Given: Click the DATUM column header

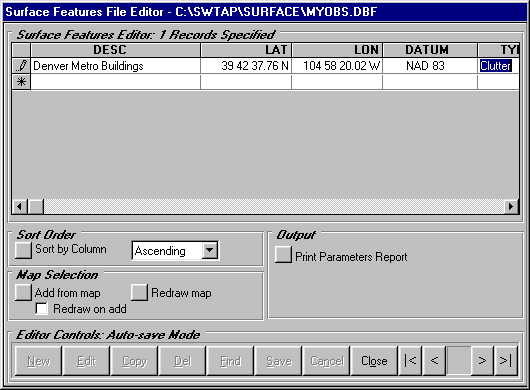Looking at the screenshot, I should click(x=430, y=50).
